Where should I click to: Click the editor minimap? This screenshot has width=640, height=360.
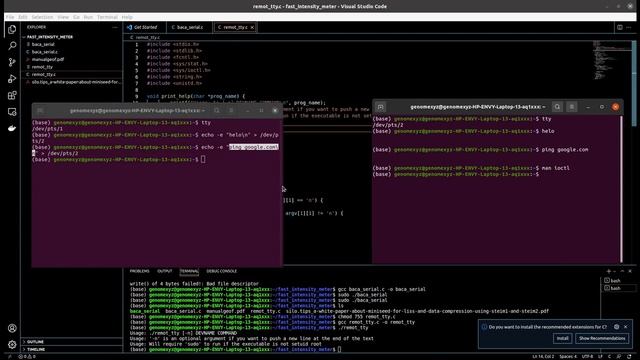click(612, 61)
